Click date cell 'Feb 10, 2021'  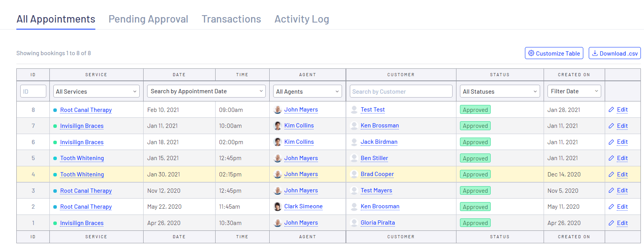pyautogui.click(x=163, y=110)
